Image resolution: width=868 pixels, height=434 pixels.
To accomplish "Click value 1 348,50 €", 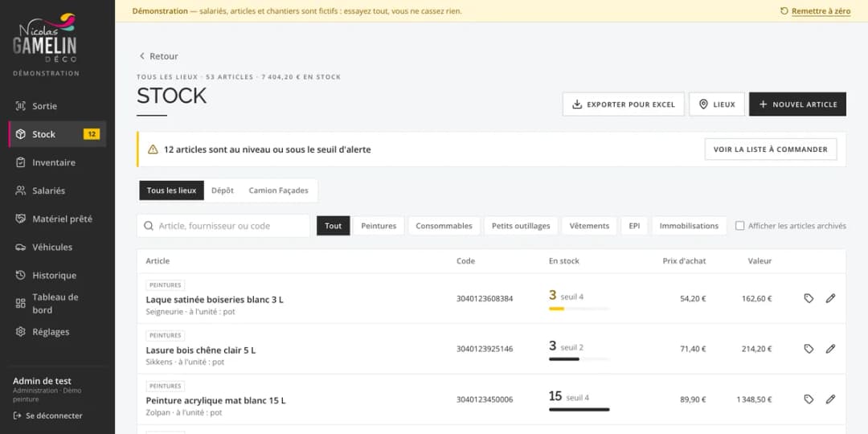I will 754,399.
